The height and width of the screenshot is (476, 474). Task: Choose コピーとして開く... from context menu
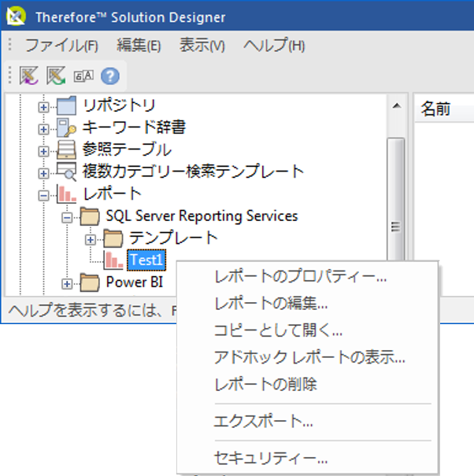(308, 330)
